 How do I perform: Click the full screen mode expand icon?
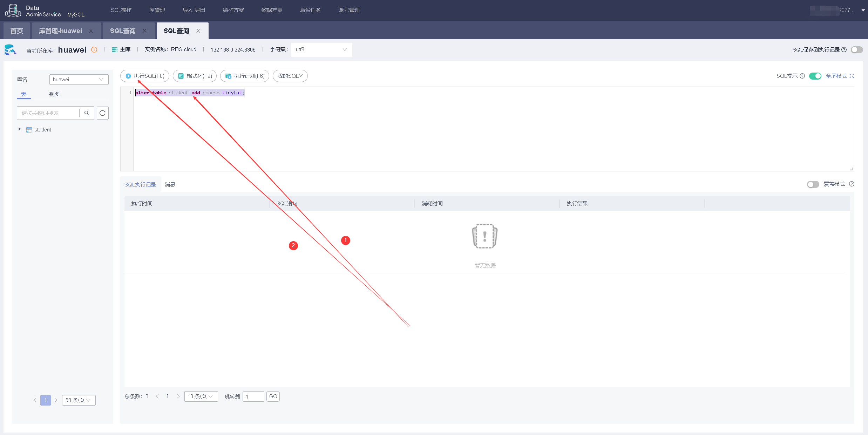(852, 76)
